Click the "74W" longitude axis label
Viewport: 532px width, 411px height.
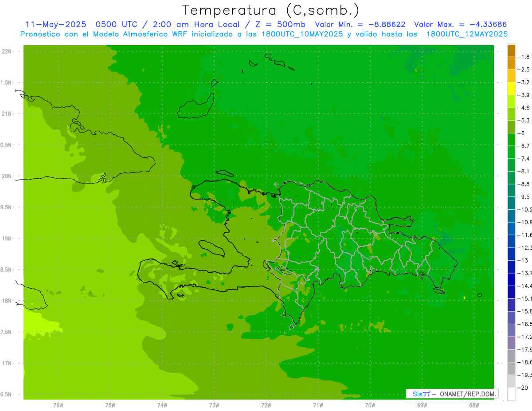point(162,405)
